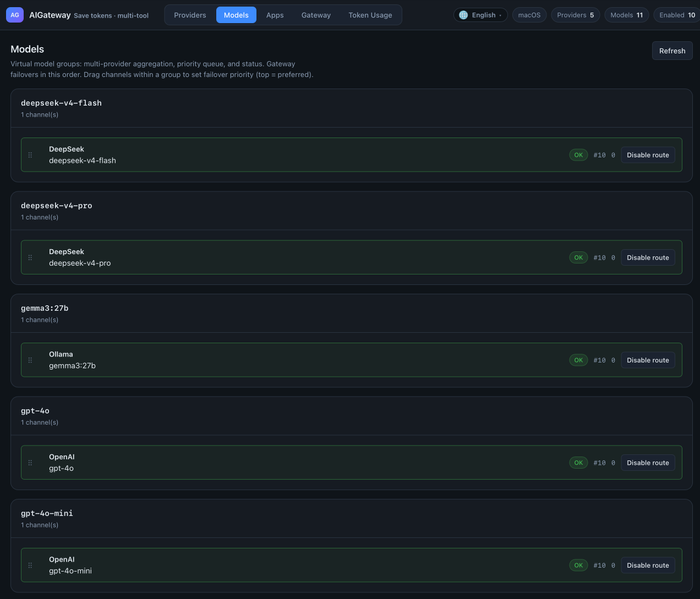The width and height of the screenshot is (700, 599).
Task: Open the Apps tab
Action: (275, 15)
